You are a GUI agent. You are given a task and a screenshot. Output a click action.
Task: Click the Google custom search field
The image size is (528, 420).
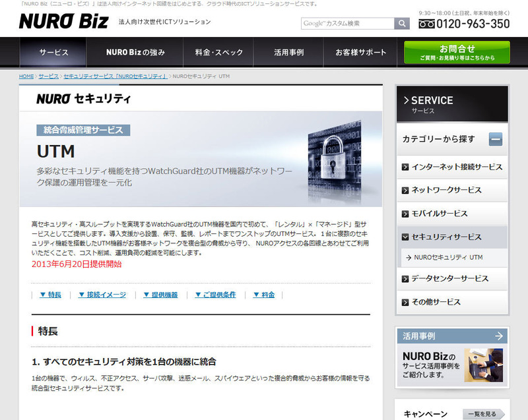pyautogui.click(x=348, y=24)
